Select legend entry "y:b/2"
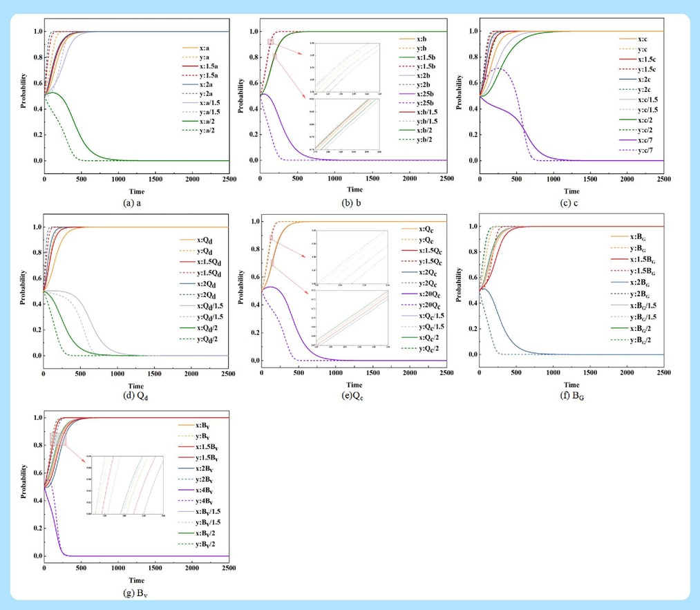The image size is (700, 610). tap(415, 140)
